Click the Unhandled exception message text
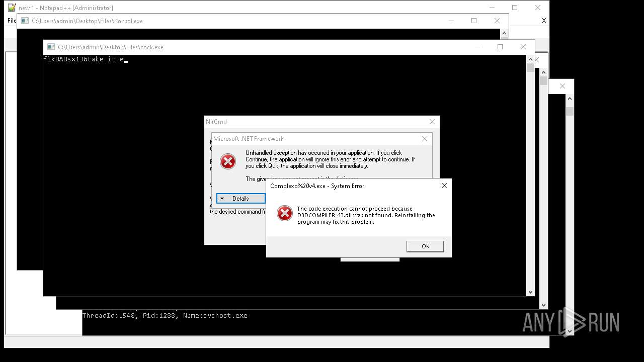 (330, 159)
